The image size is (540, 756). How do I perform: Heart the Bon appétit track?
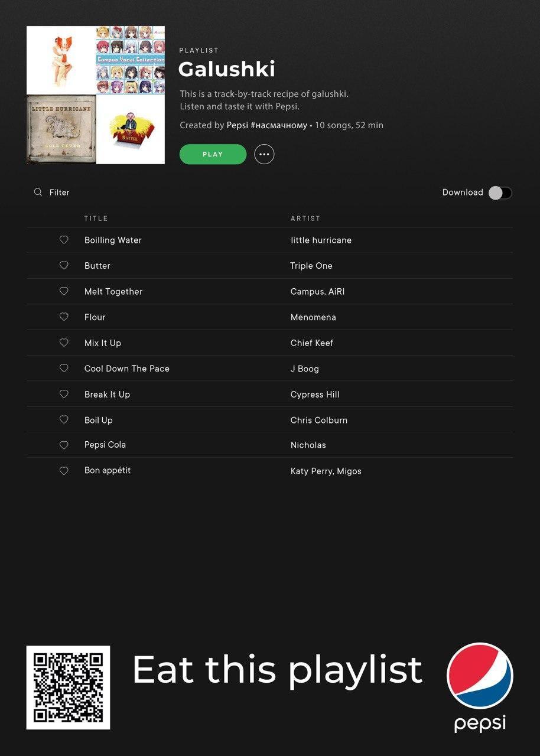point(64,471)
